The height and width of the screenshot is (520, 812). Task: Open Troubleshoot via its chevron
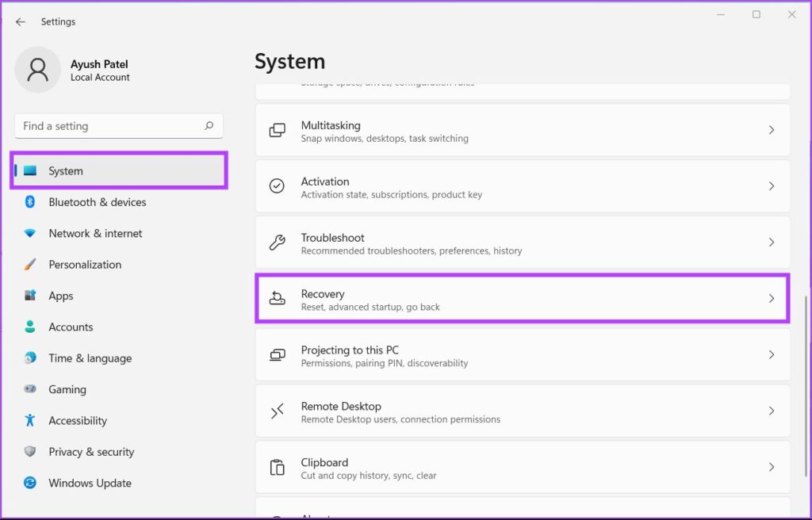click(x=771, y=243)
